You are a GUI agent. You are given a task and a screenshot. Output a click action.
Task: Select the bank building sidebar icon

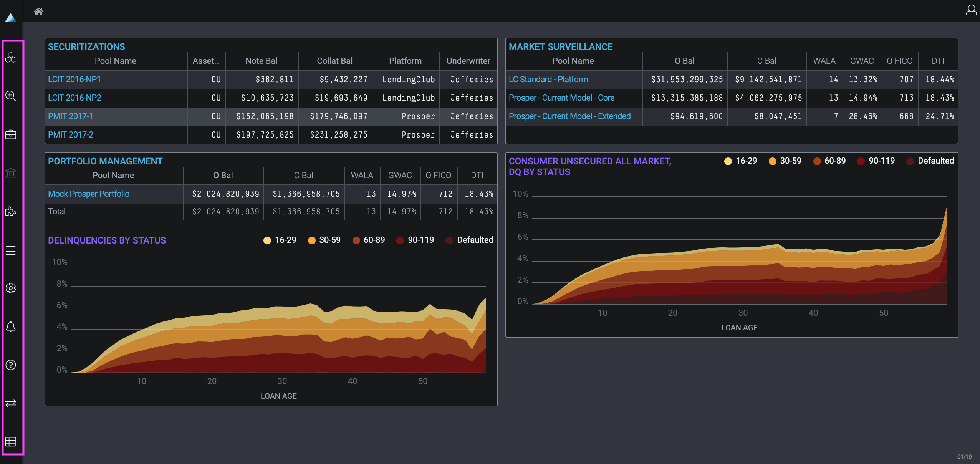coord(11,173)
